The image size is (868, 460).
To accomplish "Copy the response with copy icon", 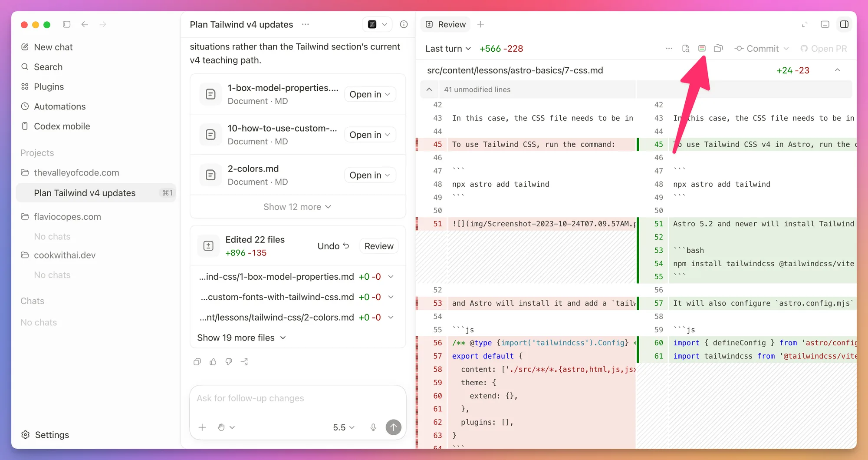I will (197, 362).
